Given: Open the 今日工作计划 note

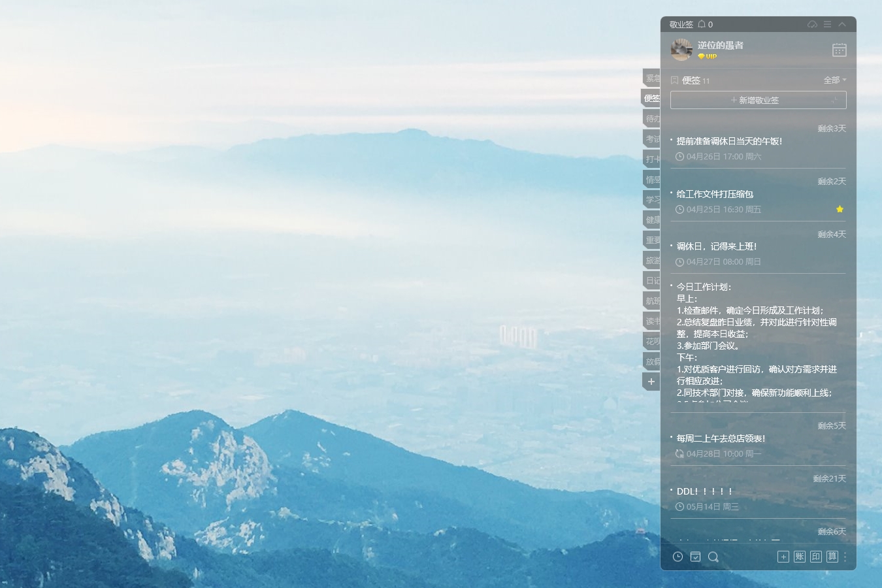Looking at the screenshot, I should (758, 342).
